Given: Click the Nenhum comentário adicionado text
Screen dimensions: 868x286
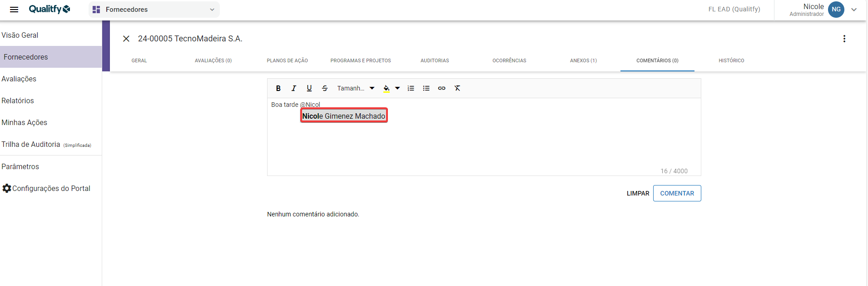Looking at the screenshot, I should coord(313,214).
